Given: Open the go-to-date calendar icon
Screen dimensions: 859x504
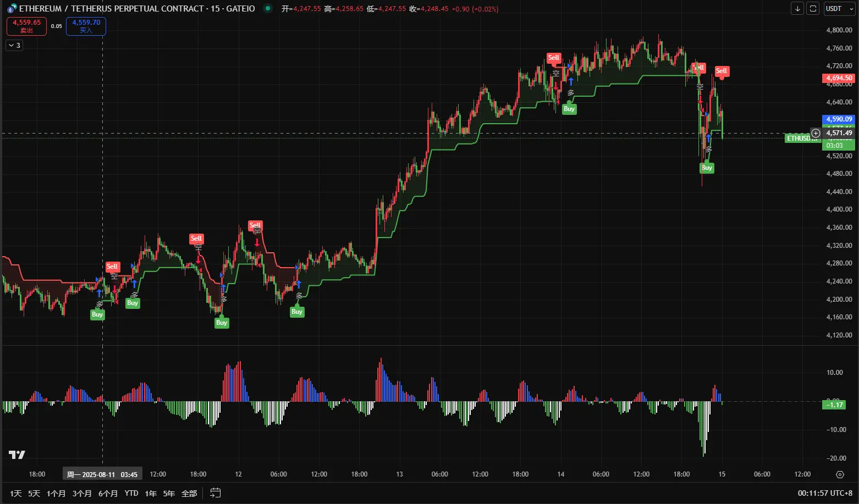Looking at the screenshot, I should 216,493.
